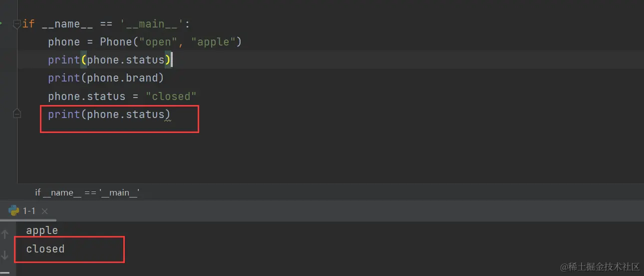
Task: Click the "closed" string literal in code
Action: (x=171, y=96)
